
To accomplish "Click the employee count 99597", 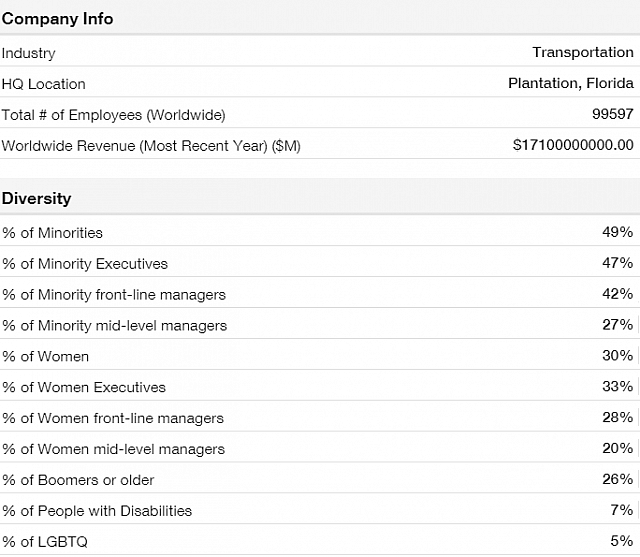I will pos(612,115).
